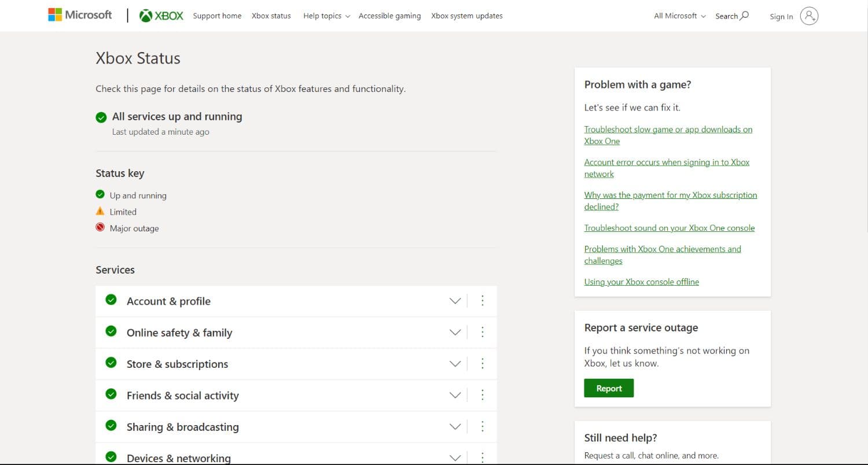Open the payment declined for subscription link
The height and width of the screenshot is (465, 868).
671,201
